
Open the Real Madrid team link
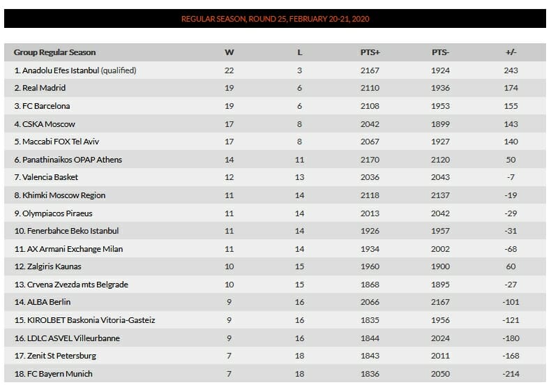(x=44, y=88)
